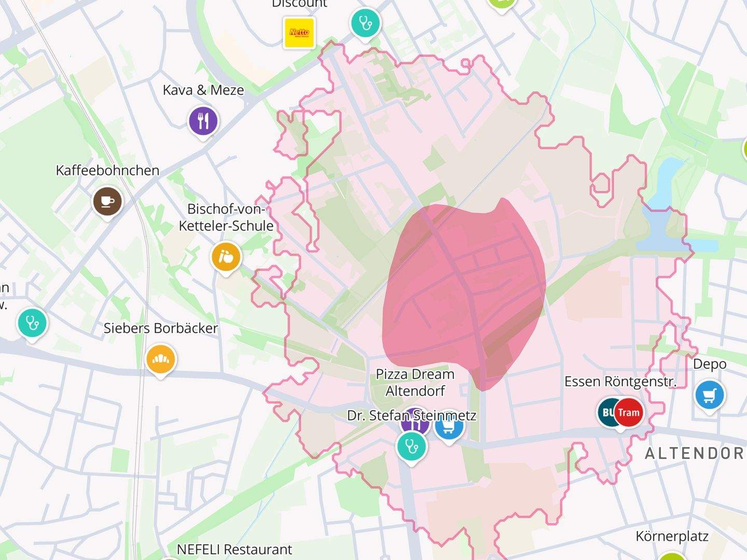The height and width of the screenshot is (560, 747).
Task: Select the stethoscope marker beside Netto
Action: [365, 23]
